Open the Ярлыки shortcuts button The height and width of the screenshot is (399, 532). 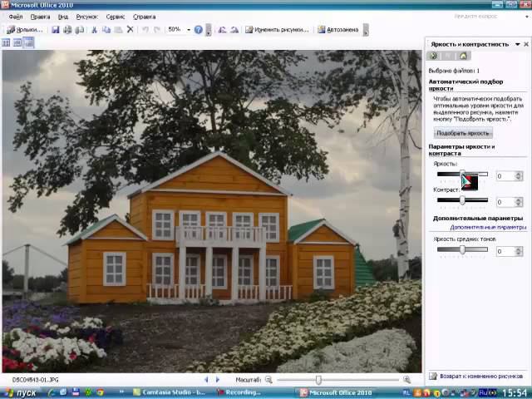(x=25, y=30)
